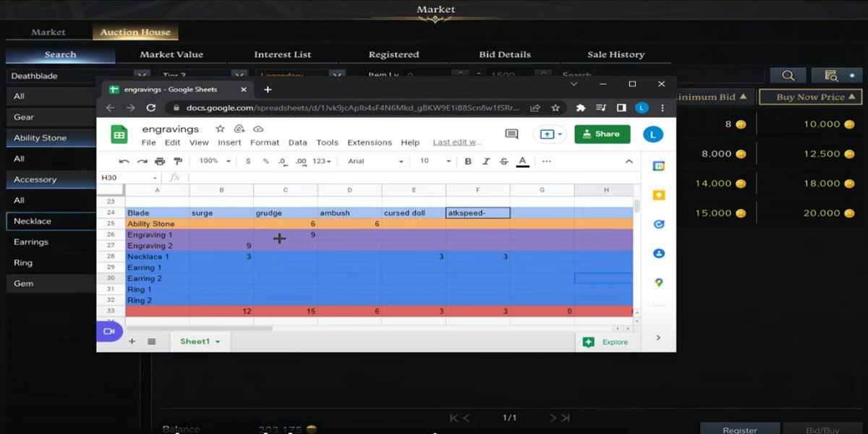
Task: Open the Format menu
Action: click(x=265, y=142)
